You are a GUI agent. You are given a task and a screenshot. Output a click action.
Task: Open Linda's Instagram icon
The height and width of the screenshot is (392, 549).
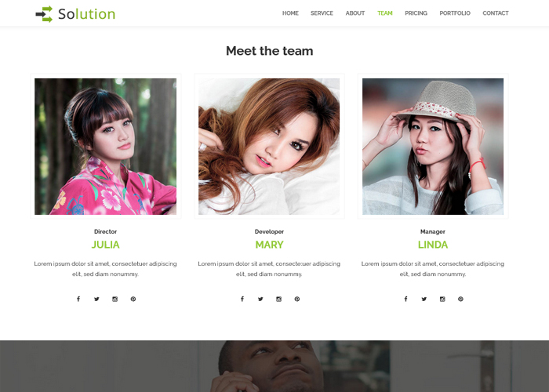442,299
